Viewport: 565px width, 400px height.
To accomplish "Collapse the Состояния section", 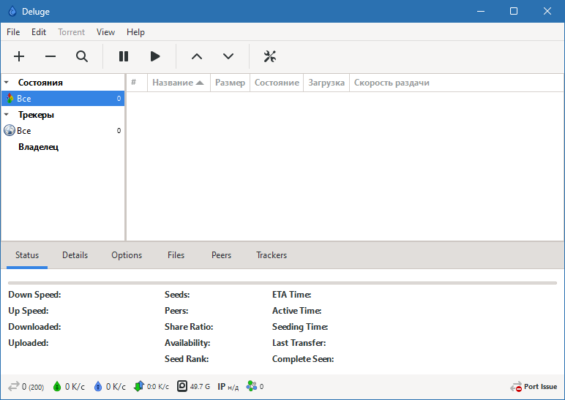I will (x=6, y=83).
